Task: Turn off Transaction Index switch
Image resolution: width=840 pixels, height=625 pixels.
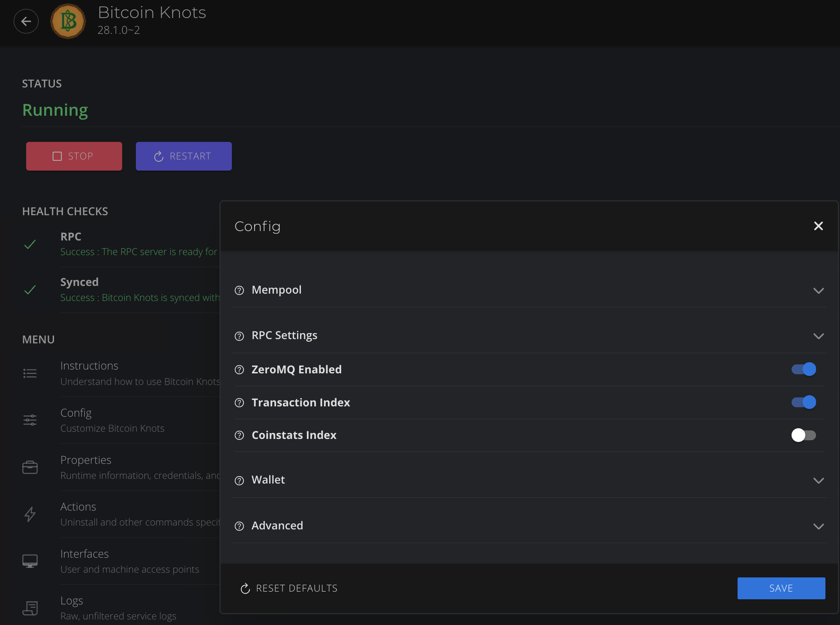Action: [x=804, y=402]
